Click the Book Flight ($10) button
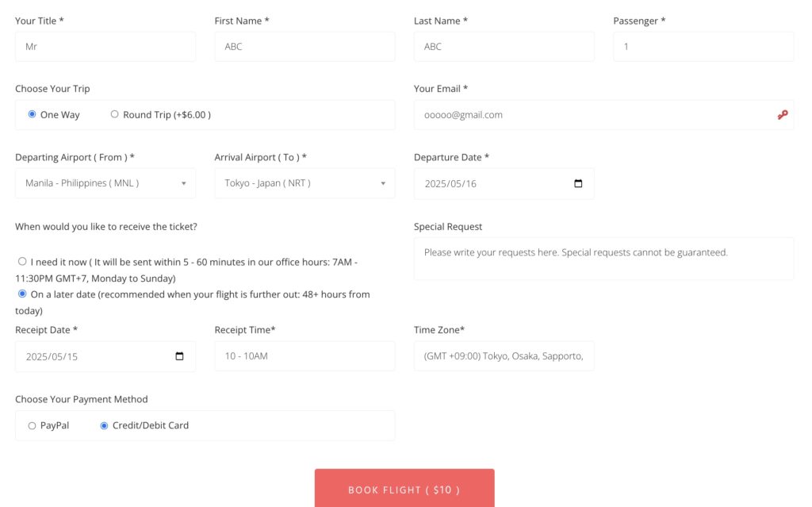Viewport: 812px width, 507px height. click(x=404, y=488)
